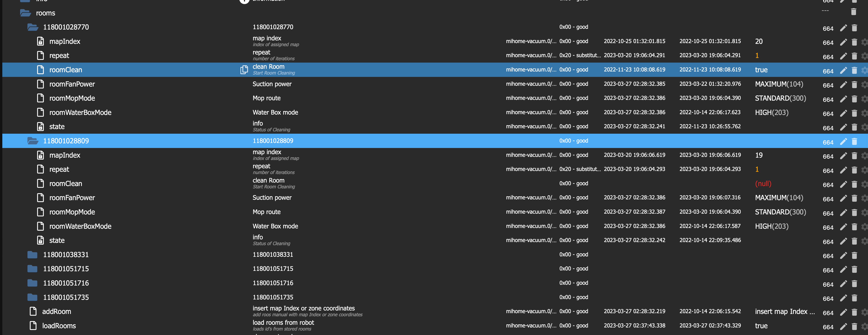The height and width of the screenshot is (335, 868).
Task: Collapse the open 118001028770 folder
Action: coord(33,27)
